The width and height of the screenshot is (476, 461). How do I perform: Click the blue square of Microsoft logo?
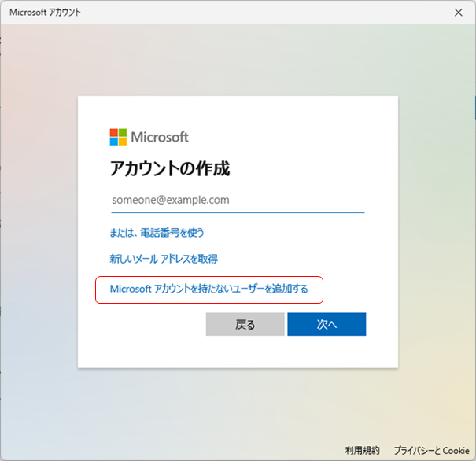click(113, 142)
